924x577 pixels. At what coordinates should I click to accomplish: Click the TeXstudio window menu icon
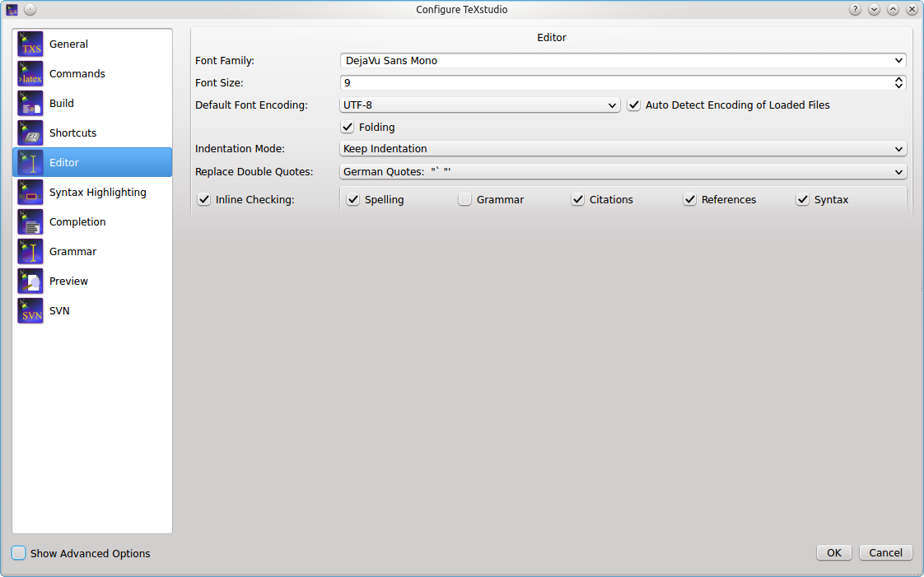pos(12,9)
